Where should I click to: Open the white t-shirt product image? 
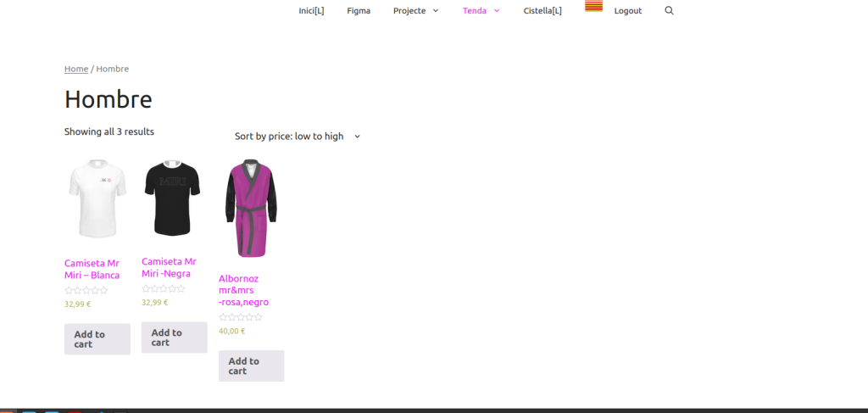[97, 199]
